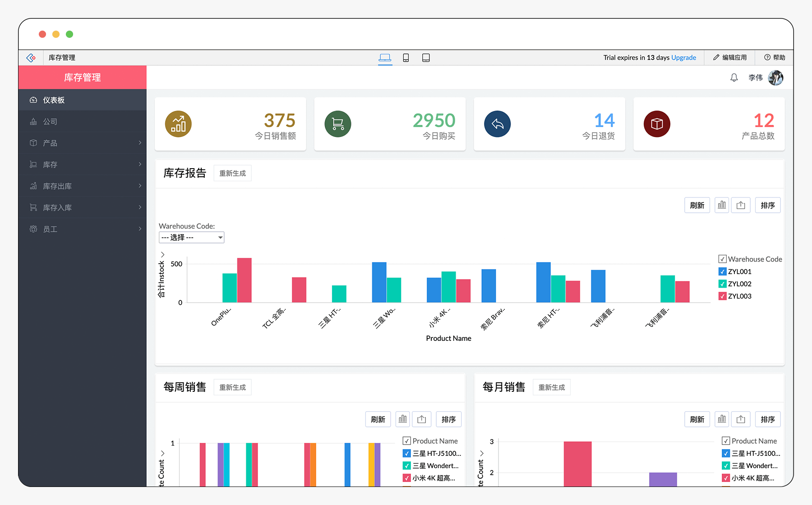Switch to mobile phone preview mode
This screenshot has height=505, width=812.
[x=406, y=57]
